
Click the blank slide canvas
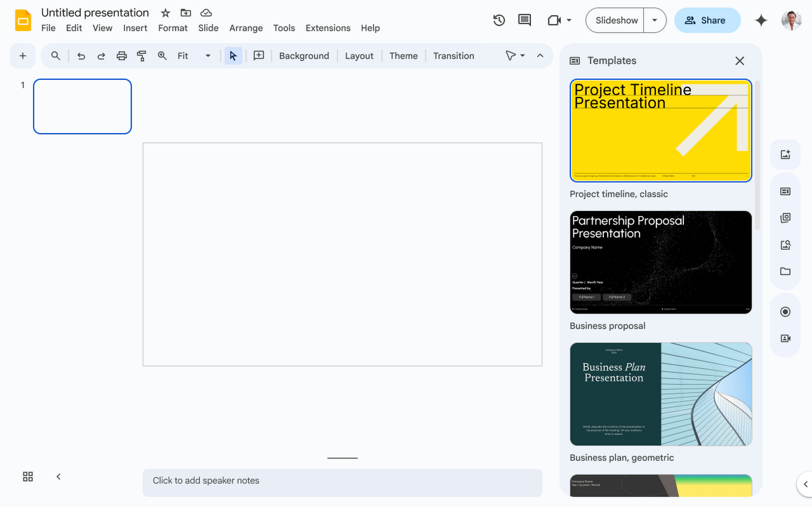[x=342, y=254]
